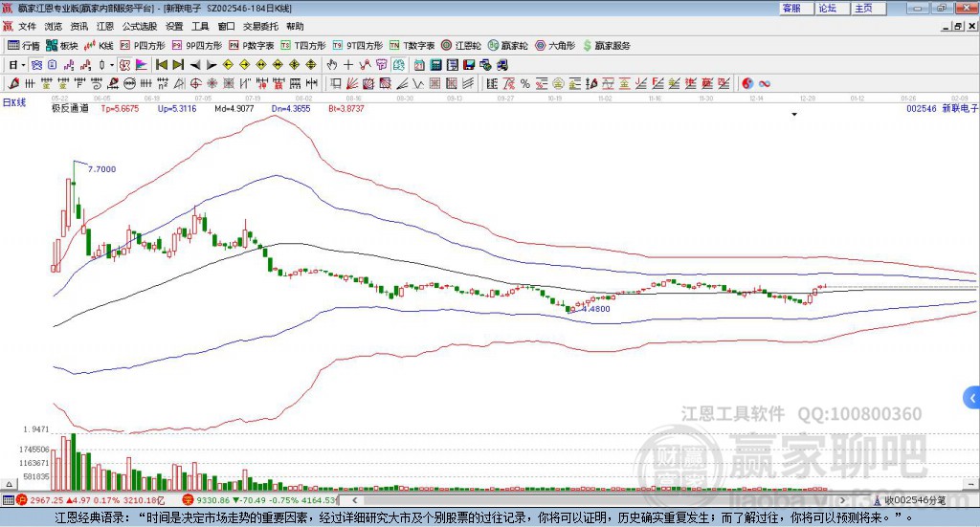Open the 行情 market quotes view
Screen dimensions: 980x527
[24, 46]
